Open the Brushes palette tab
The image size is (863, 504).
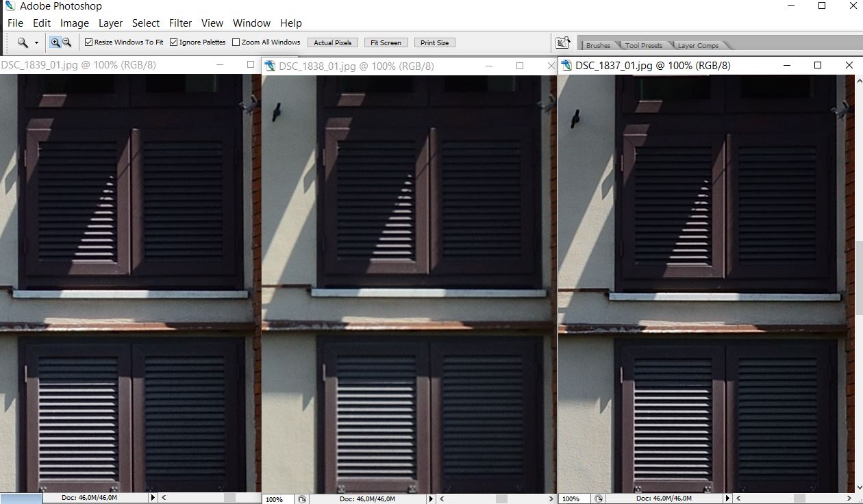click(598, 45)
